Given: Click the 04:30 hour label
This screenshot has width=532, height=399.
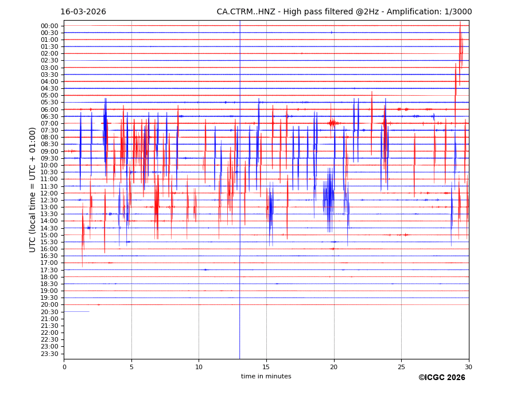Looking at the screenshot, I should 49,88.
